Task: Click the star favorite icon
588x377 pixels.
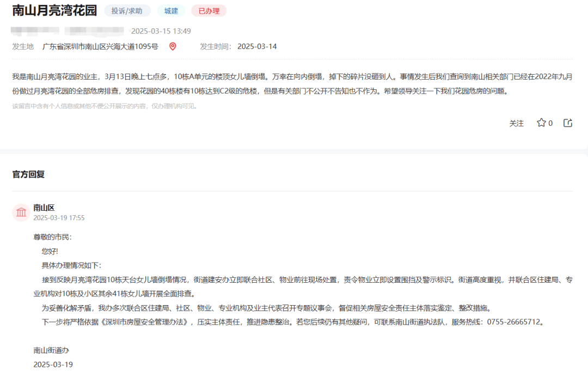Action: point(541,123)
